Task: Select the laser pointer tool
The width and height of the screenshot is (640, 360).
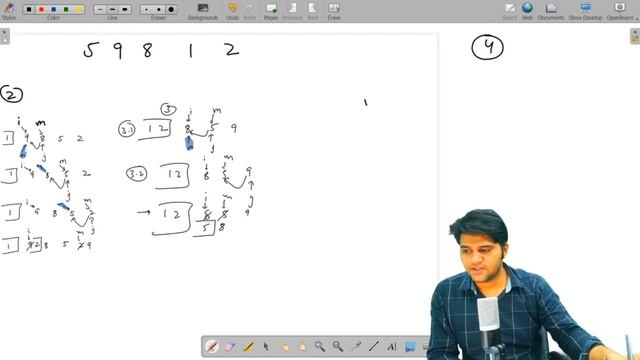Action: click(356, 347)
